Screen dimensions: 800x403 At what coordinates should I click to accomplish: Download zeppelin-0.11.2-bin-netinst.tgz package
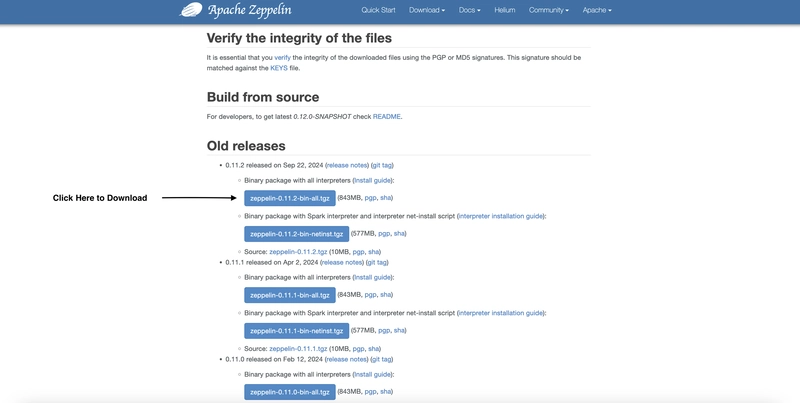pyautogui.click(x=296, y=234)
